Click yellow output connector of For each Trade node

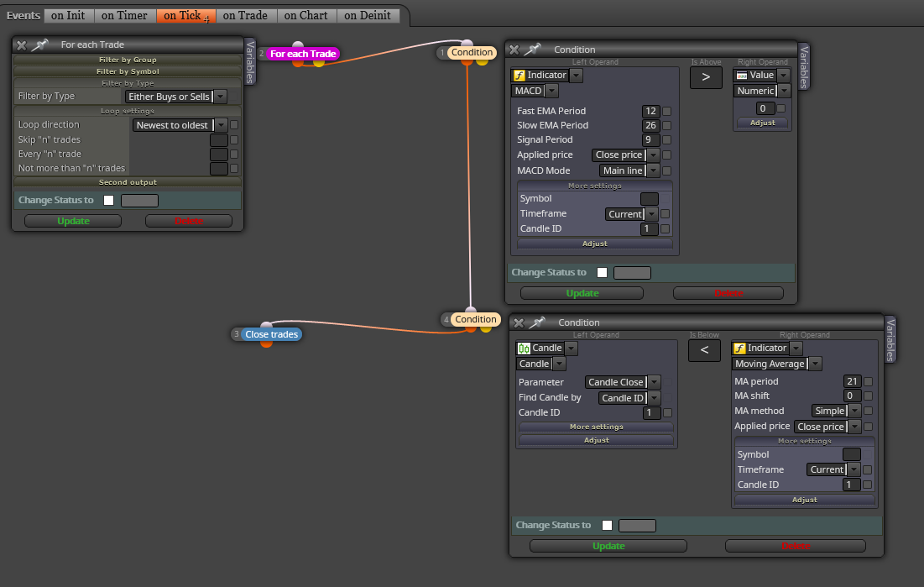[319, 62]
